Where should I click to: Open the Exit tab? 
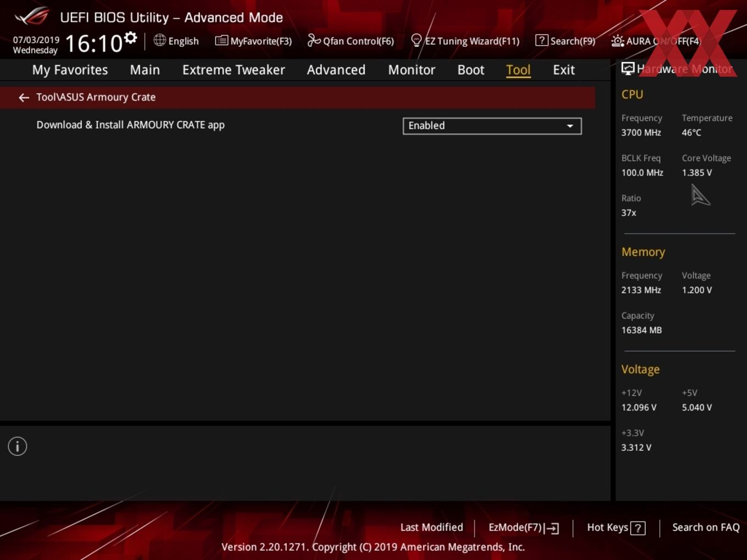tap(564, 70)
